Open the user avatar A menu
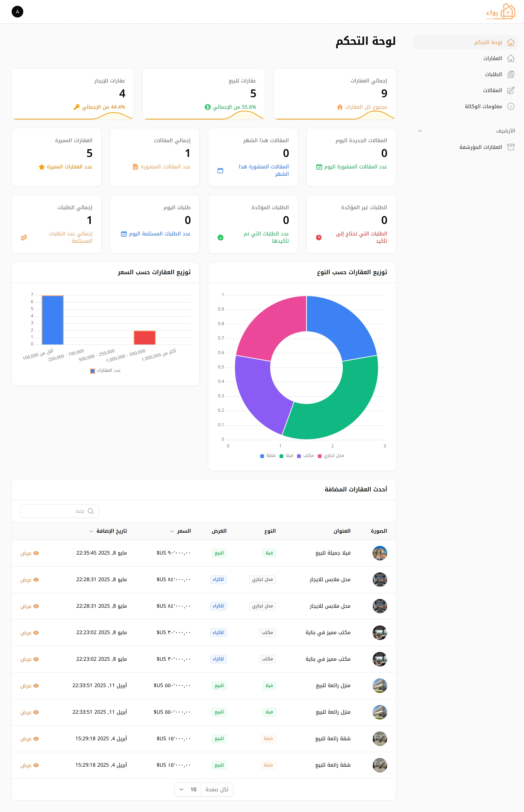Viewport: 524px width, 812px height. tap(17, 12)
